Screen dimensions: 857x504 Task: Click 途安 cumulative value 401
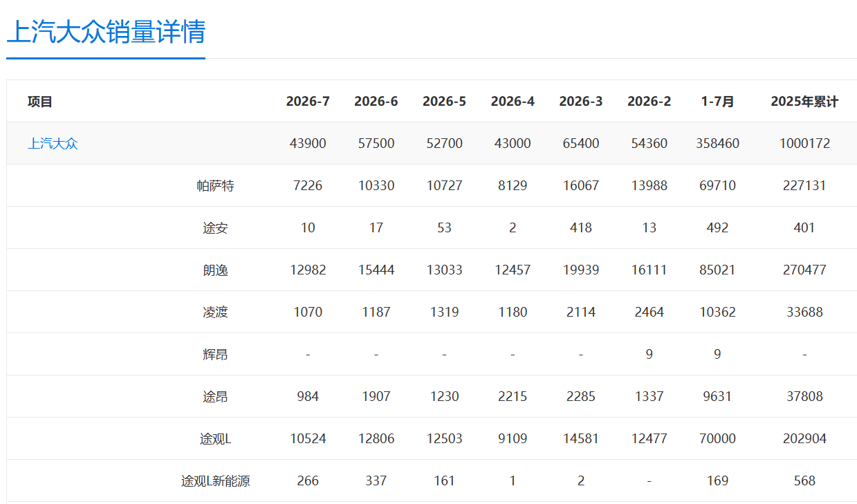tap(804, 228)
